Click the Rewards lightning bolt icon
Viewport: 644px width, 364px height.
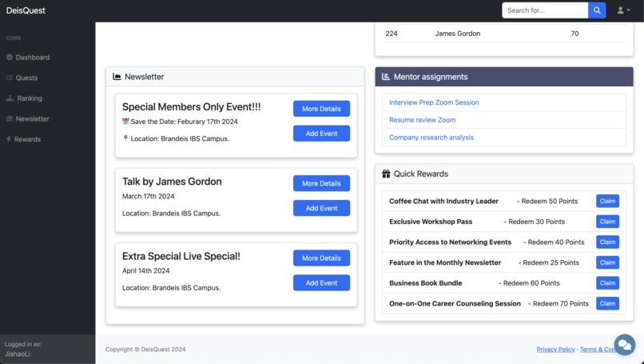coord(9,139)
